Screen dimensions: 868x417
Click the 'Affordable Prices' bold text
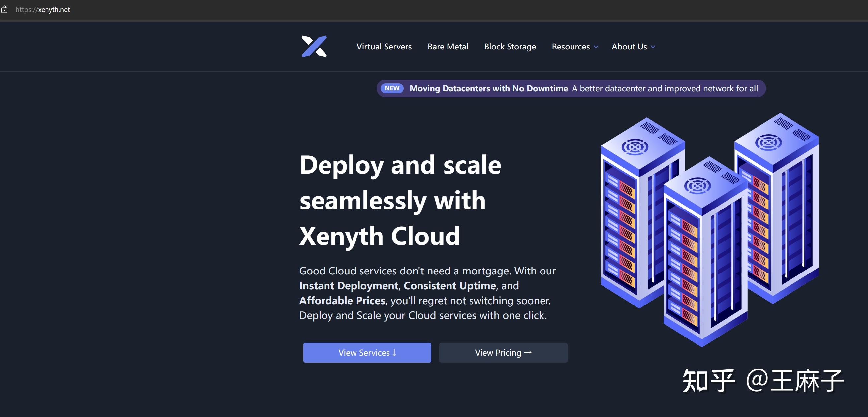(342, 300)
